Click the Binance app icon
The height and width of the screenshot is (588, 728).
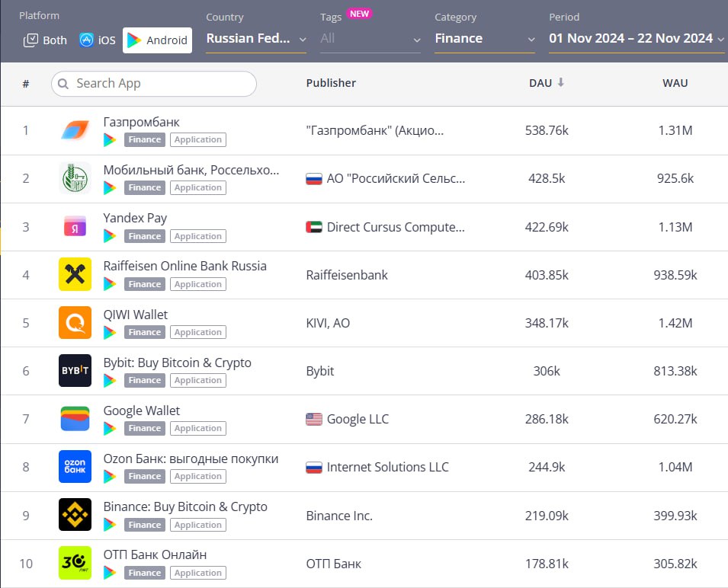[75, 515]
